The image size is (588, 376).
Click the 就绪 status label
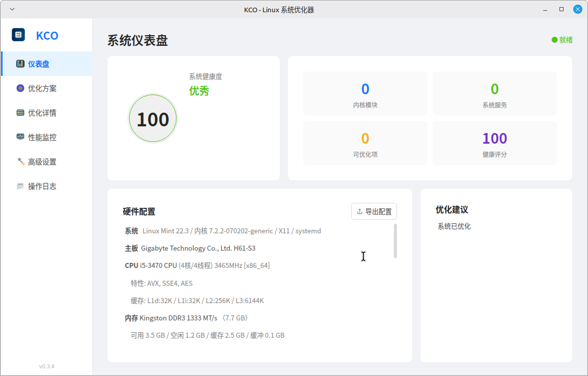566,40
